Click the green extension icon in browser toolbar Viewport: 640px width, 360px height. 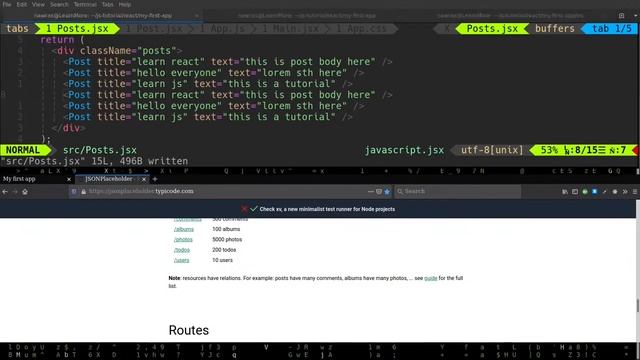[585, 191]
